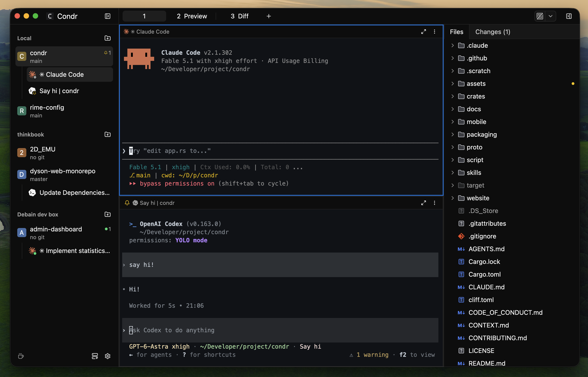This screenshot has height=377, width=588.
Task: Open the layout dropdown arrow in top toolbar
Action: pos(550,16)
